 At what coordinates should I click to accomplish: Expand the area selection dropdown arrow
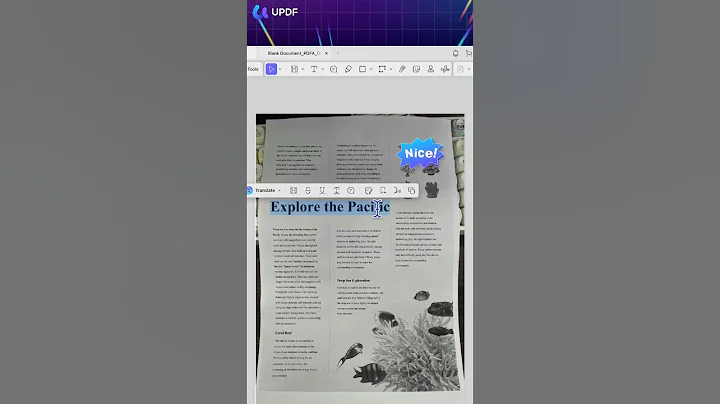coord(391,69)
